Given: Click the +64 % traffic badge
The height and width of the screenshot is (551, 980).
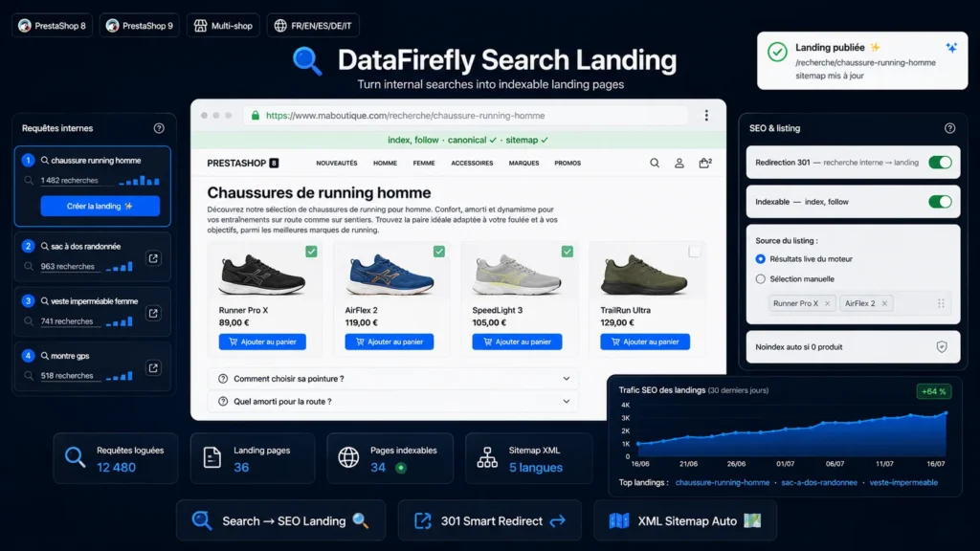Looking at the screenshot, I should pyautogui.click(x=933, y=391).
